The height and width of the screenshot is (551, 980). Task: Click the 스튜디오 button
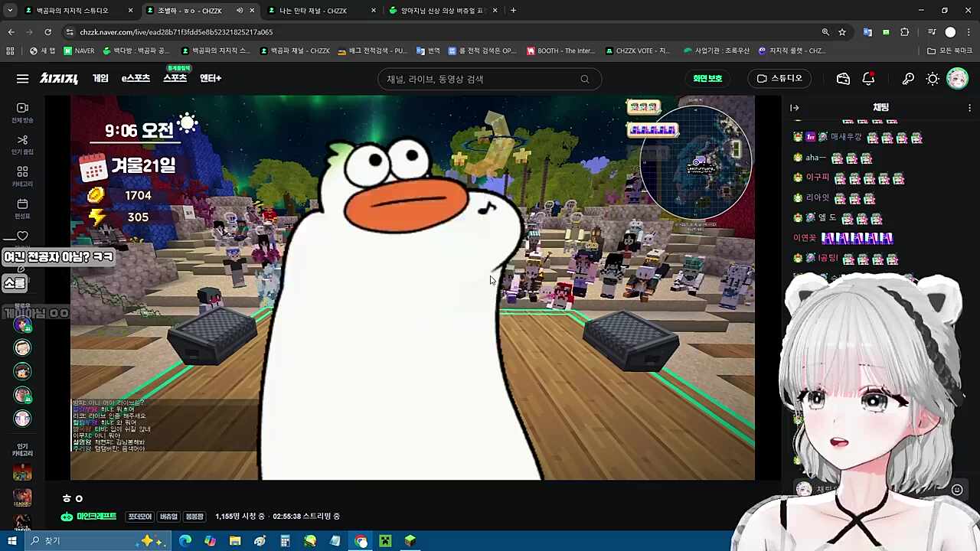click(x=779, y=79)
